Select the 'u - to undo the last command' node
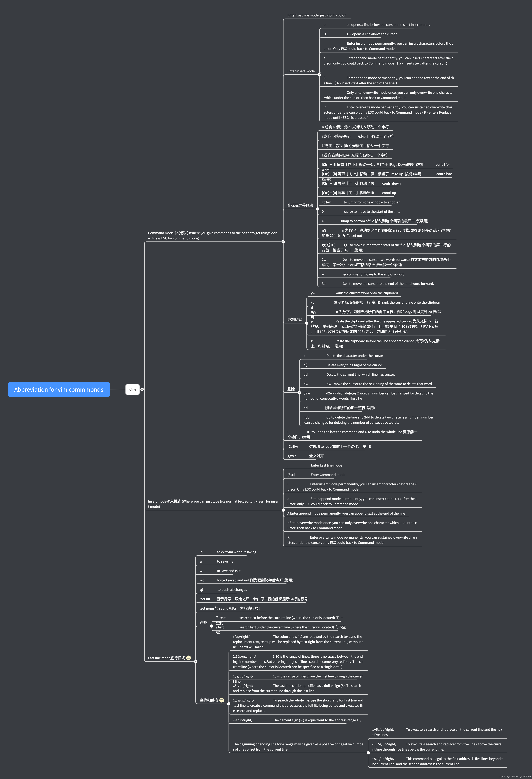This screenshot has height=779, width=532. click(x=352, y=434)
